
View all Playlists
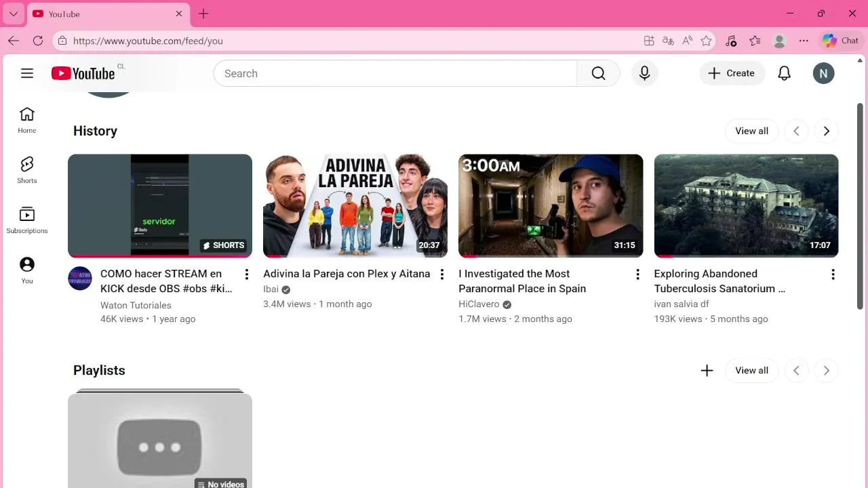(751, 370)
